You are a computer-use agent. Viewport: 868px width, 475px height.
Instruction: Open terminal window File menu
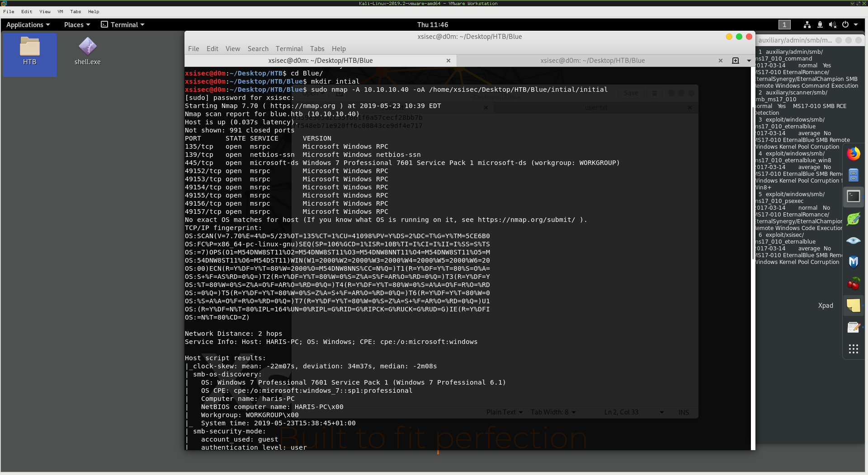(x=193, y=49)
